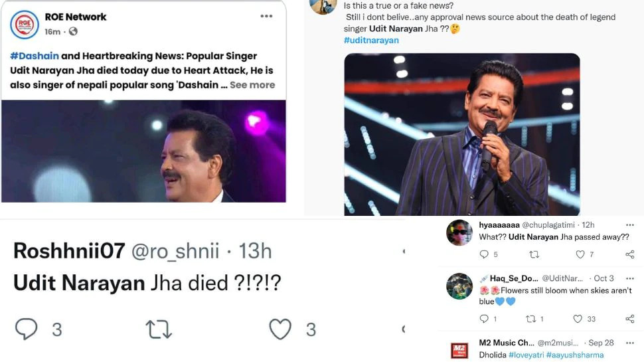The width and height of the screenshot is (644, 362).
Task: Like the Roshhnii07 tweet
Action: [x=280, y=329]
